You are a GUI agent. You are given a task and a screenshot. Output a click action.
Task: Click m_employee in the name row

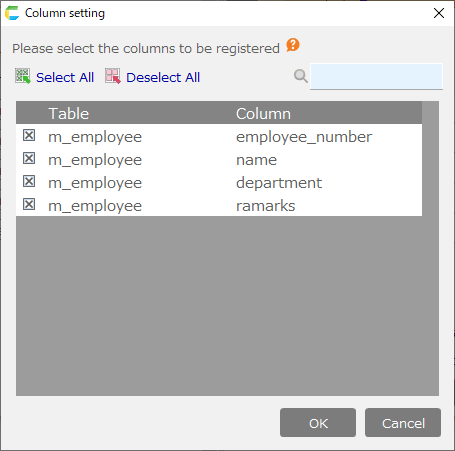95,160
